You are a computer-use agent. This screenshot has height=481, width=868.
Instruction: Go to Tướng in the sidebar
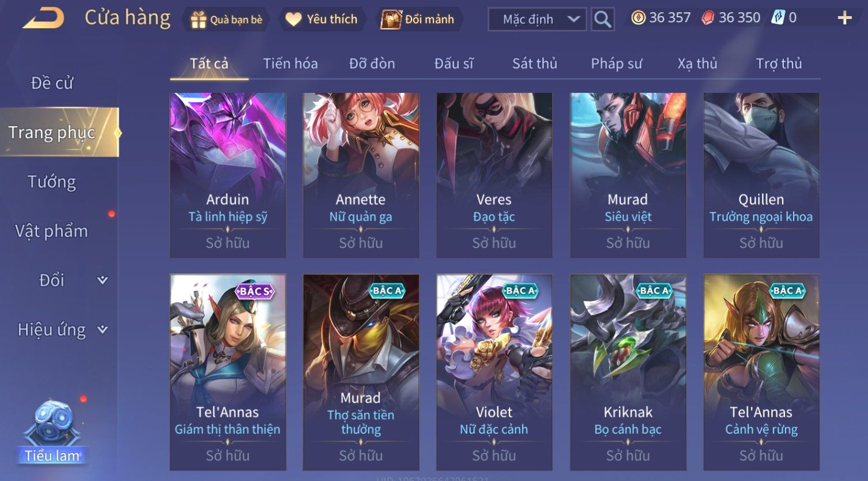coord(52,182)
